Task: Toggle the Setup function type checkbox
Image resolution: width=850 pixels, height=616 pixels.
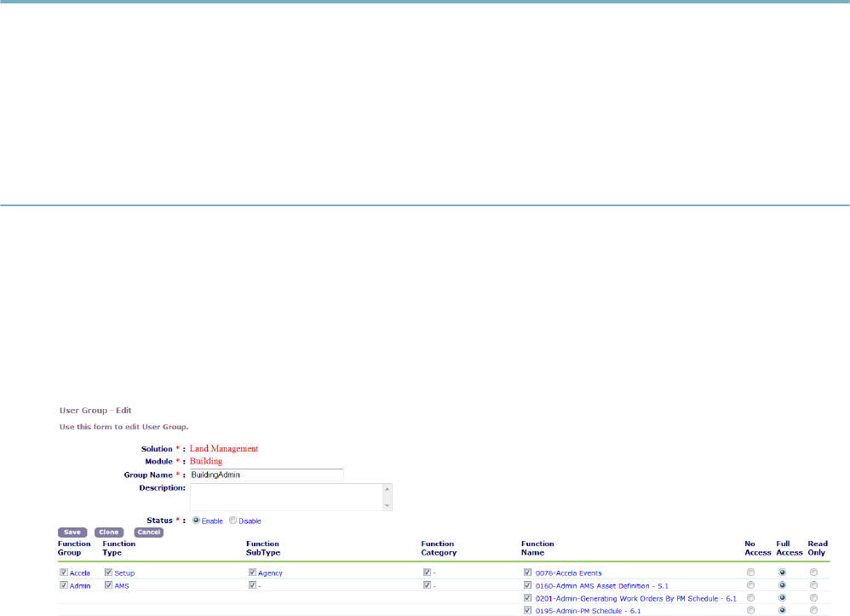Action: coord(108,573)
